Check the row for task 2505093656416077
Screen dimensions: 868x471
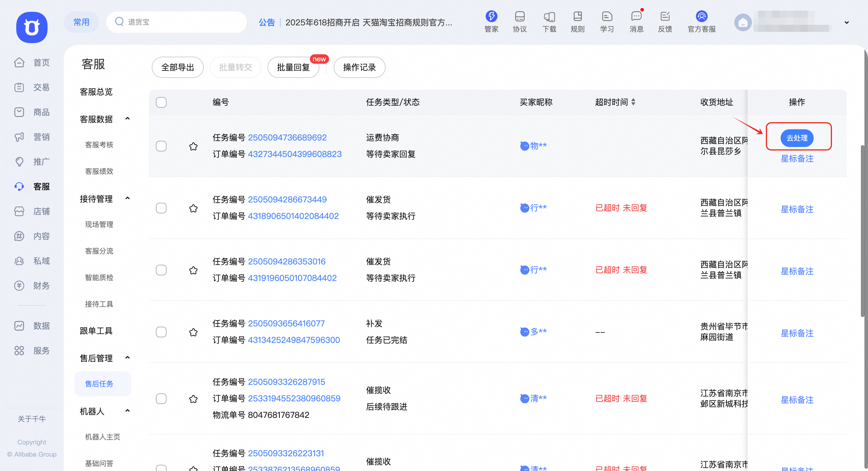(161, 332)
